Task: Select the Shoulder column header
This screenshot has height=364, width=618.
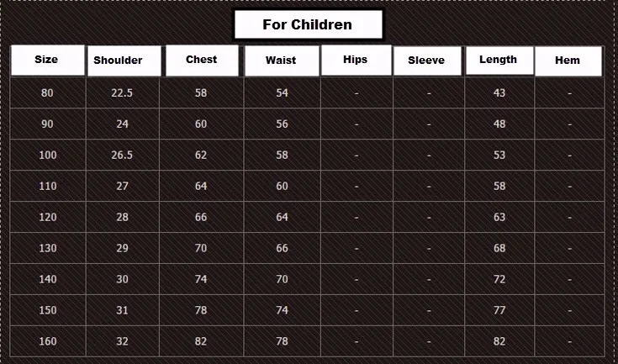Action: [124, 61]
